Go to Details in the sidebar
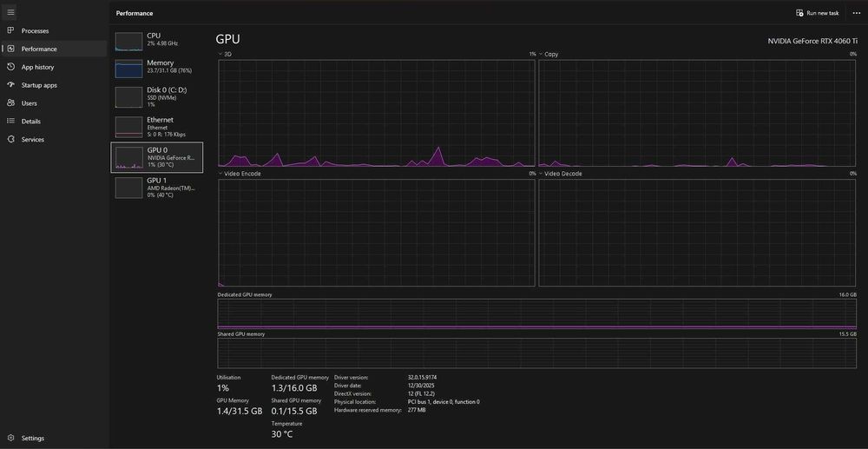868x449 pixels. pyautogui.click(x=31, y=122)
